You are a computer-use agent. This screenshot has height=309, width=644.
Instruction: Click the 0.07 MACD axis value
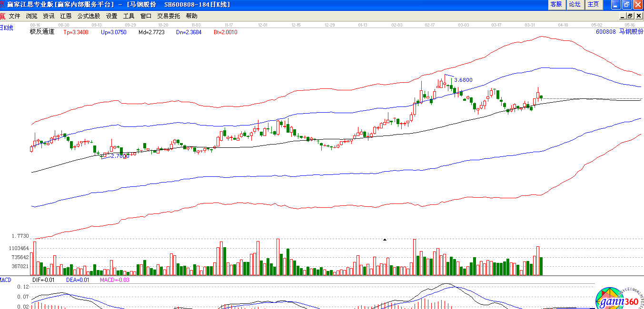tap(22, 297)
